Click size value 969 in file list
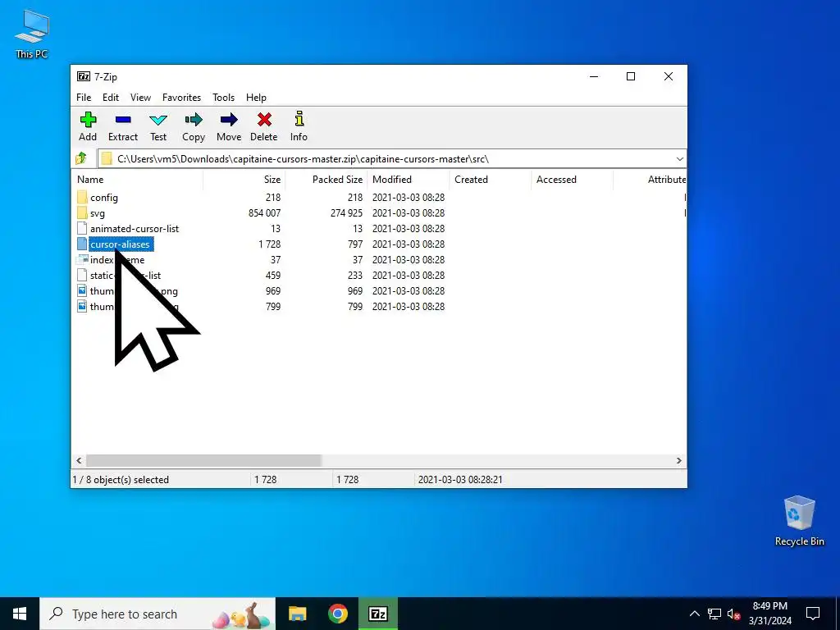 point(272,290)
